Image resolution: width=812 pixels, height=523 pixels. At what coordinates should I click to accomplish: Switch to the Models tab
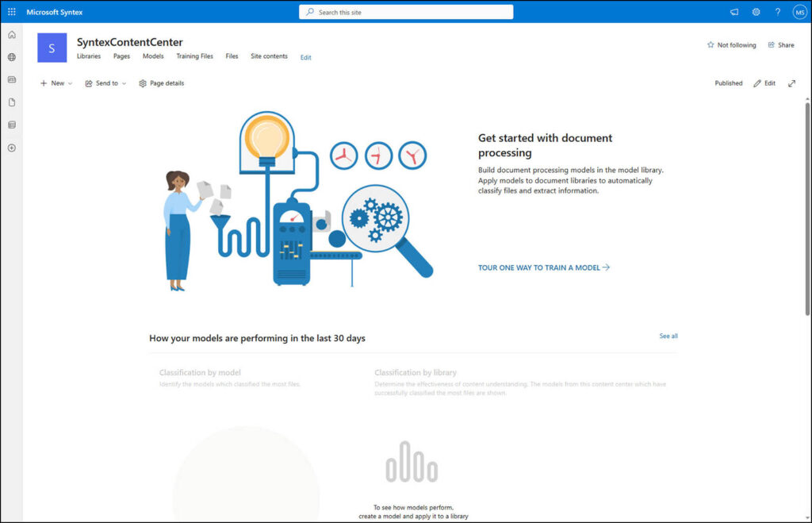click(x=152, y=56)
